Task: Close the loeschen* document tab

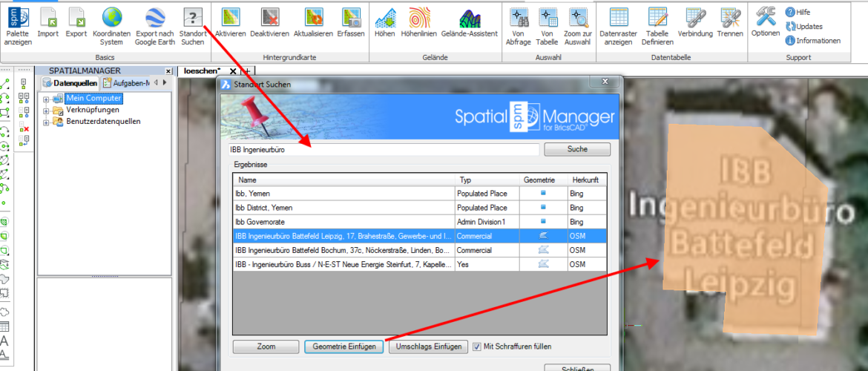Action: (x=232, y=71)
